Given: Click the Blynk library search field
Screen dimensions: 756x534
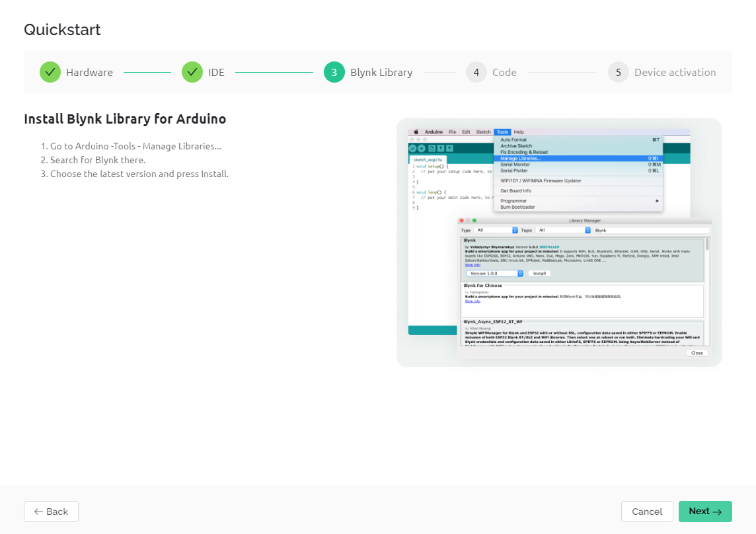Looking at the screenshot, I should [652, 230].
